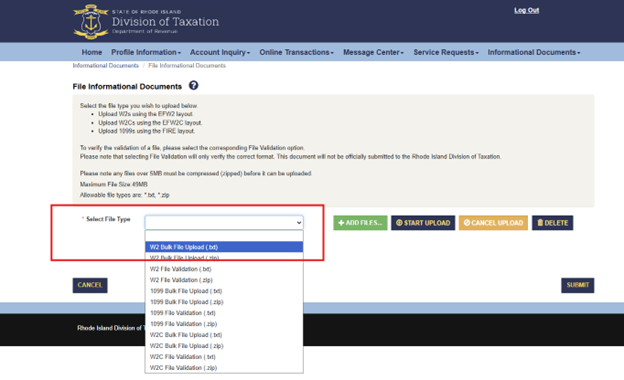Image resolution: width=624 pixels, height=380 pixels.
Task: Open Online Transactions menu
Action: [296, 52]
